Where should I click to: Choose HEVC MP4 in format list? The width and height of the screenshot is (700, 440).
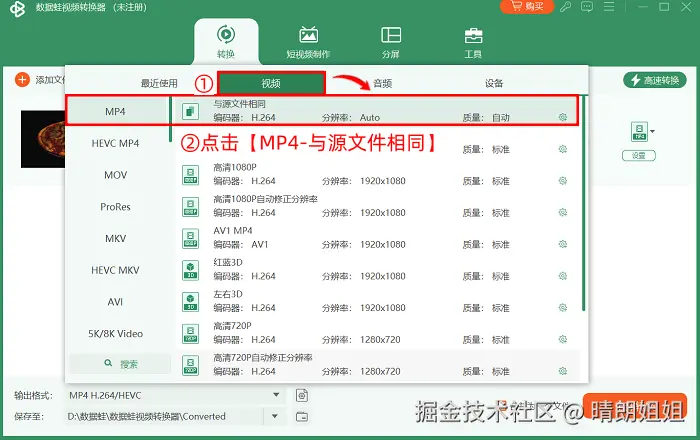[x=115, y=143]
